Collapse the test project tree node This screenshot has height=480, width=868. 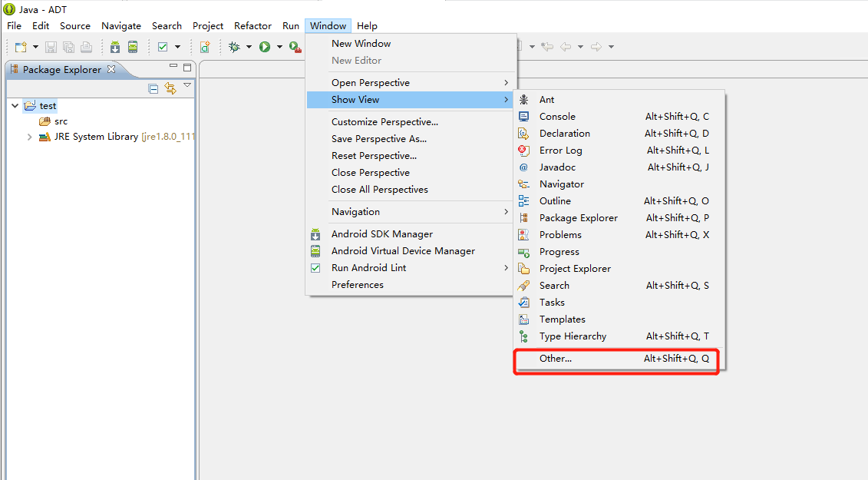tap(15, 105)
